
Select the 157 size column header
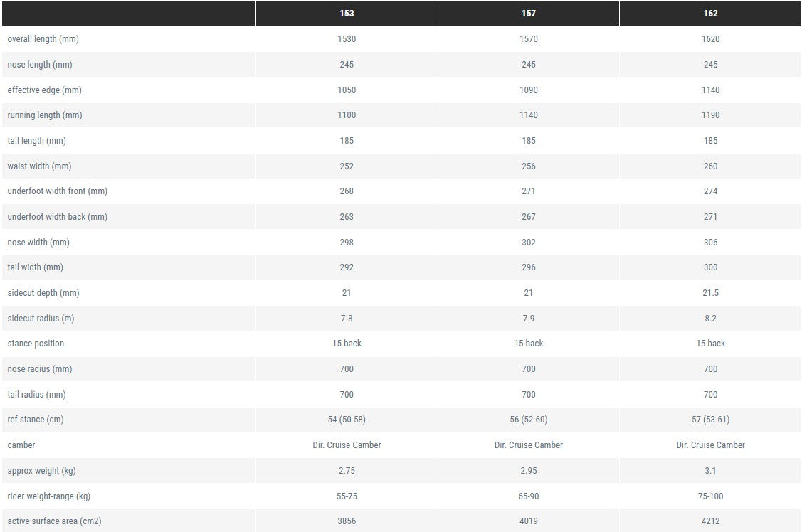click(528, 14)
